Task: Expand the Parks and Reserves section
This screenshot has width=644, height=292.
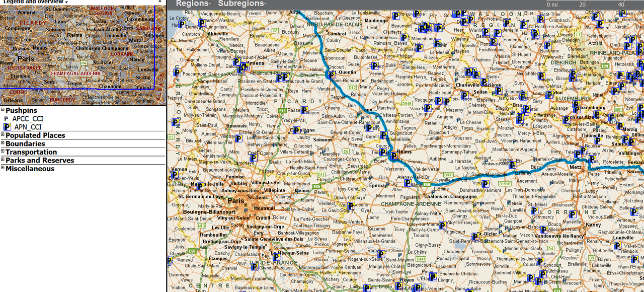Action: [x=3, y=160]
